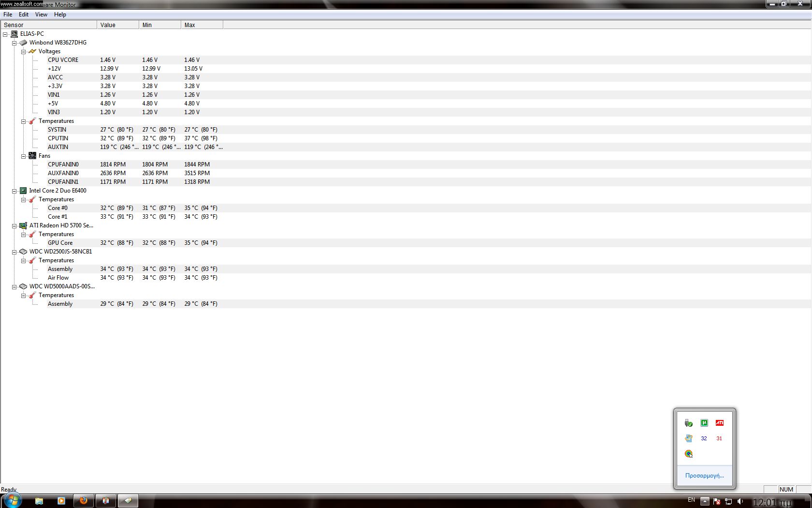Viewport: 812px width, 508px height.
Task: Select the Core #1 temperature row
Action: 406,217
